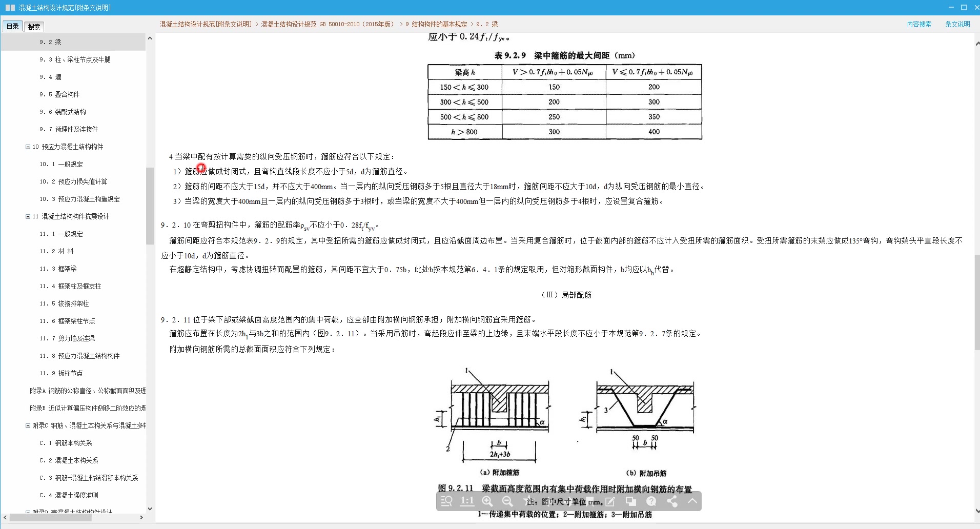
Task: Share the page with the share icon
Action: [x=672, y=501]
